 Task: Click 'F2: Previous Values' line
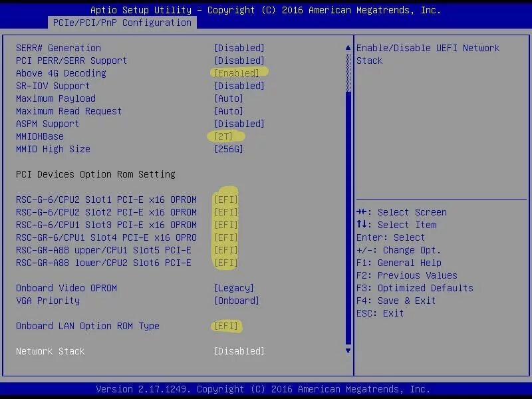coord(407,275)
